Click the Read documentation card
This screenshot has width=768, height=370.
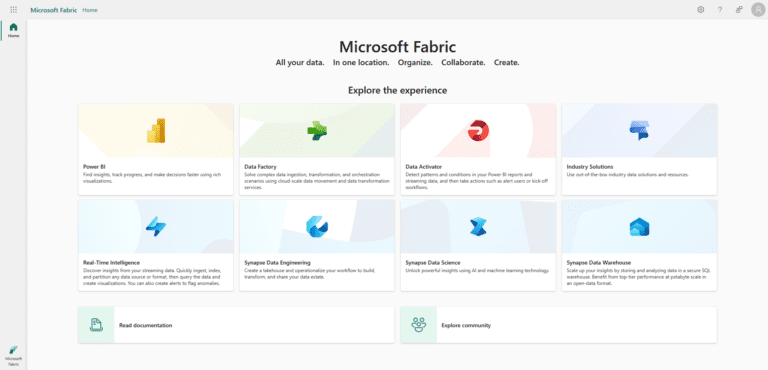(x=236, y=325)
